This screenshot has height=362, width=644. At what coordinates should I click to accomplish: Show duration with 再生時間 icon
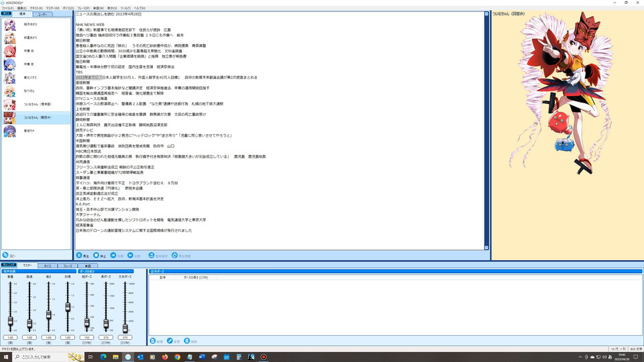(x=174, y=255)
